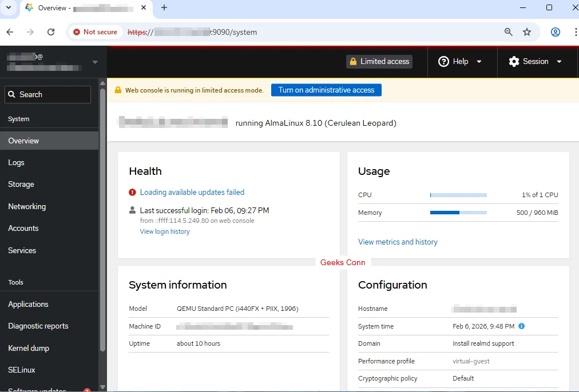Click the browser reload icon
This screenshot has height=392, width=579.
click(51, 32)
